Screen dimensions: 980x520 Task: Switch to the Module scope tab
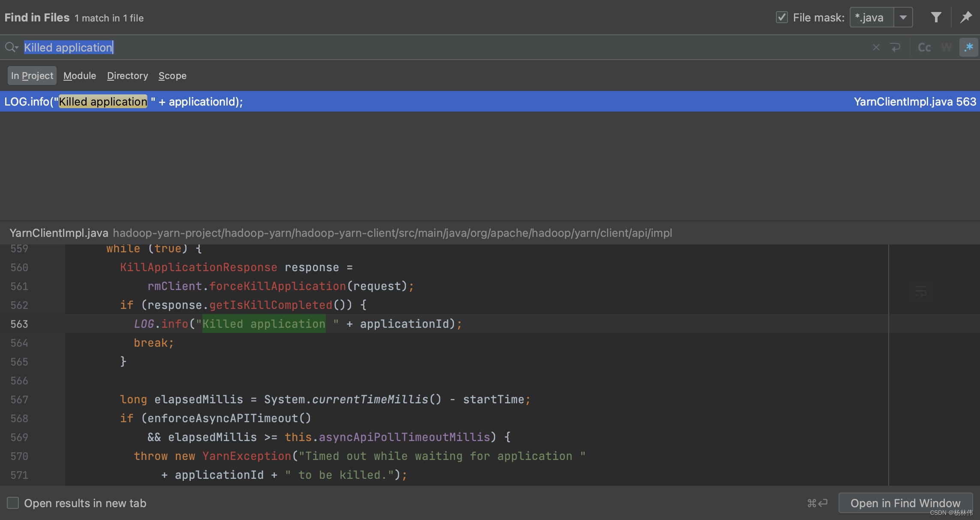pos(80,76)
